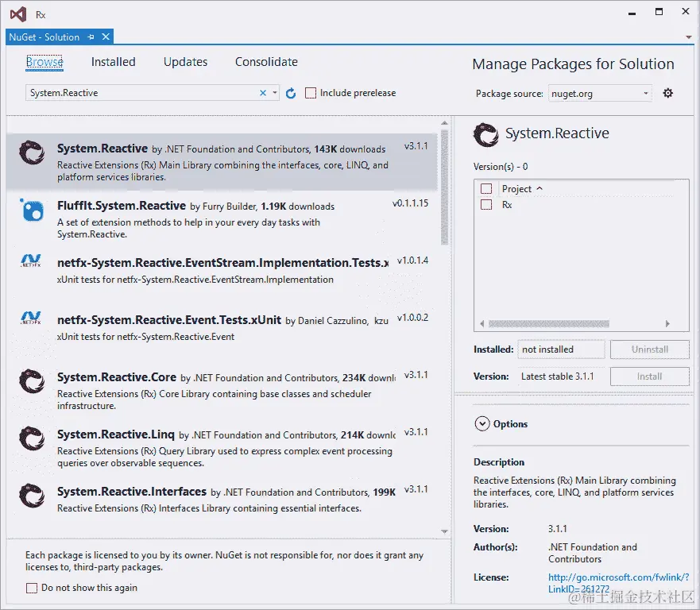700x610 pixels.
Task: Click Rx project name in list
Action: tap(507, 205)
